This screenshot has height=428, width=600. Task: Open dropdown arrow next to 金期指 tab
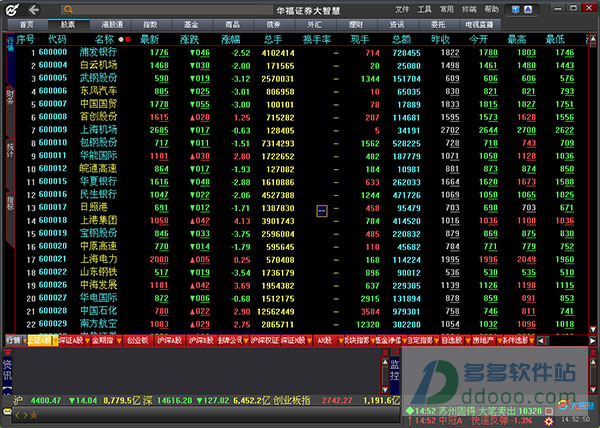[x=119, y=340]
